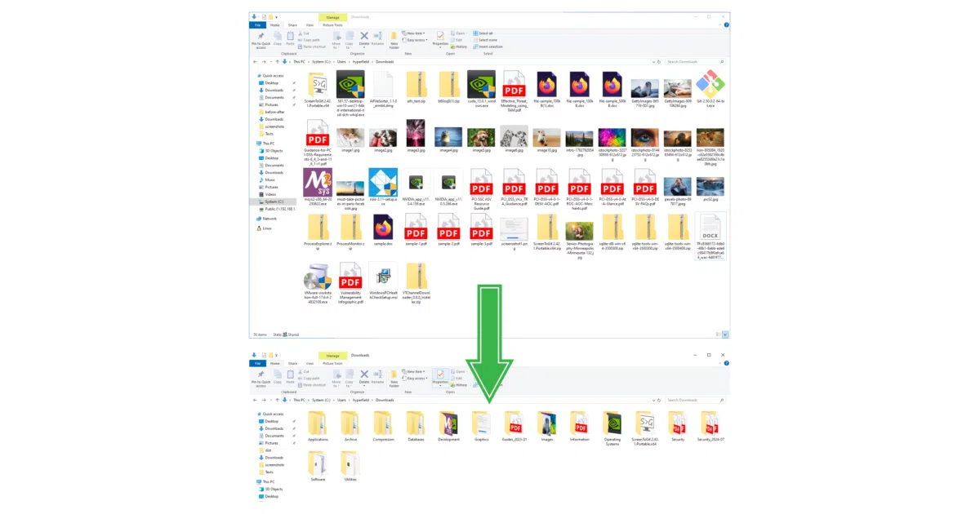The width and height of the screenshot is (980, 514).
Task: Open Easy access dropdown in upper window
Action: tap(415, 40)
